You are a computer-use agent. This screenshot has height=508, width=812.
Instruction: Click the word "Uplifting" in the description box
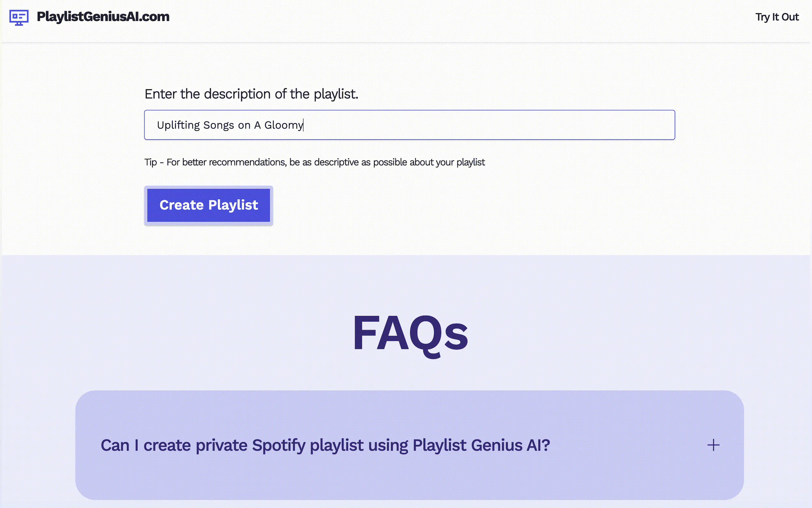(178, 125)
